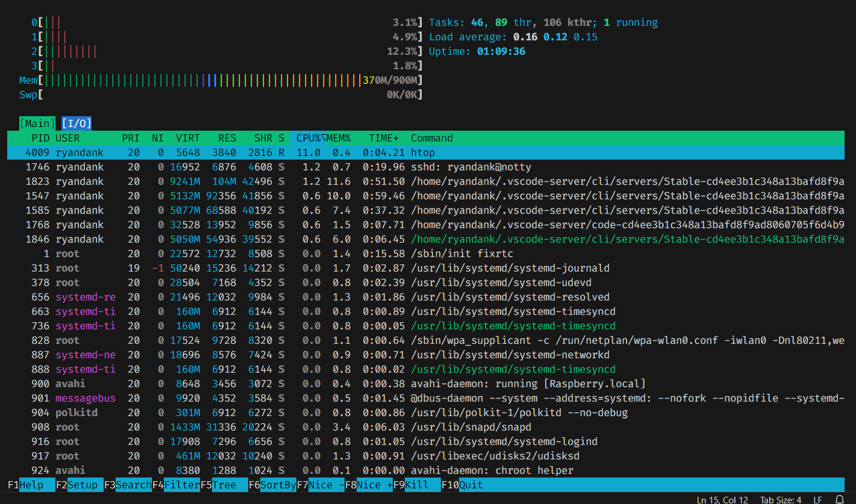Click the Swp usage meter
This screenshot has height=504, width=856.
click(x=221, y=95)
